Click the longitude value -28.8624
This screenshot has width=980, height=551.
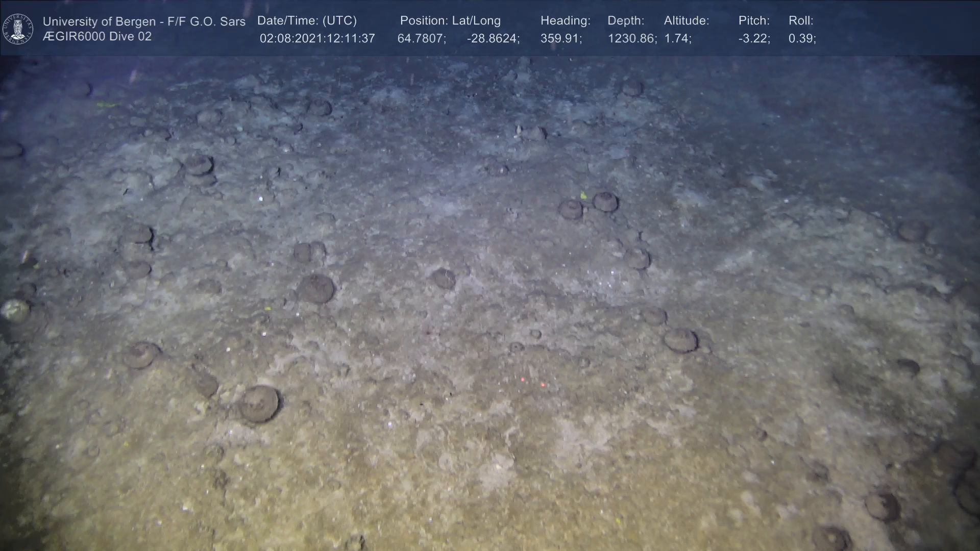pos(493,39)
